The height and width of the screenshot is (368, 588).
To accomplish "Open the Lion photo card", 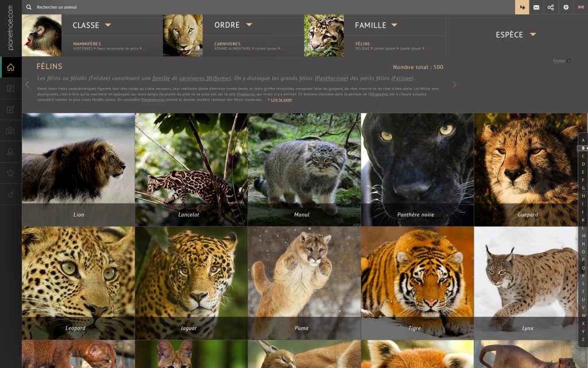I will pos(78,170).
